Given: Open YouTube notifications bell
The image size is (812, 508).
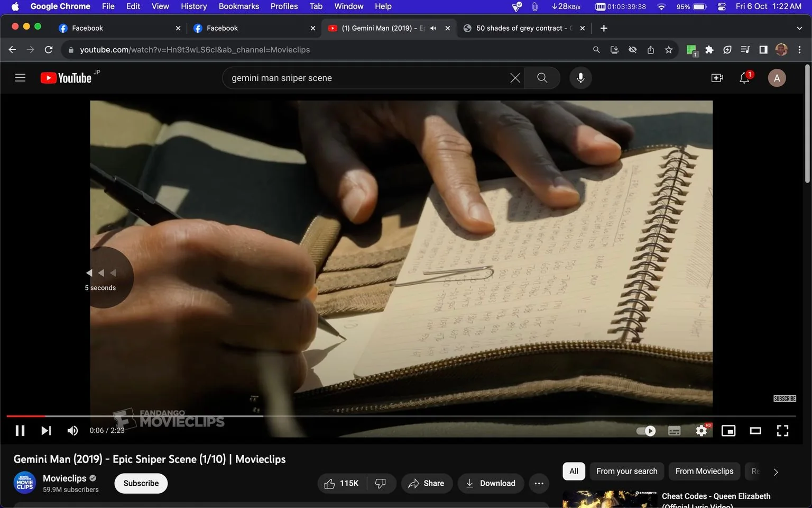Looking at the screenshot, I should (x=744, y=78).
